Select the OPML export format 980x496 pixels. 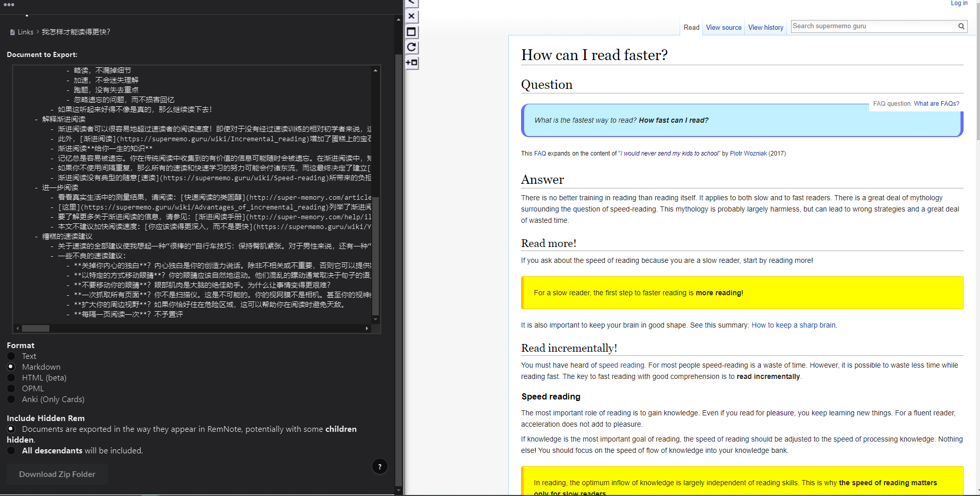pos(11,389)
